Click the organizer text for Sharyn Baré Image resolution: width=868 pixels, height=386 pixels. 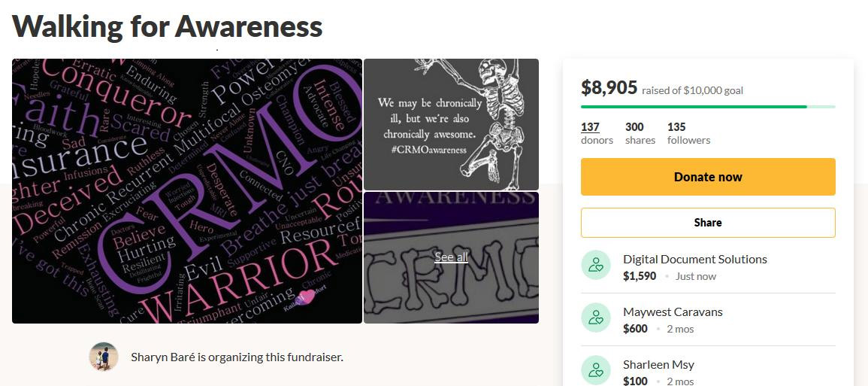click(237, 357)
